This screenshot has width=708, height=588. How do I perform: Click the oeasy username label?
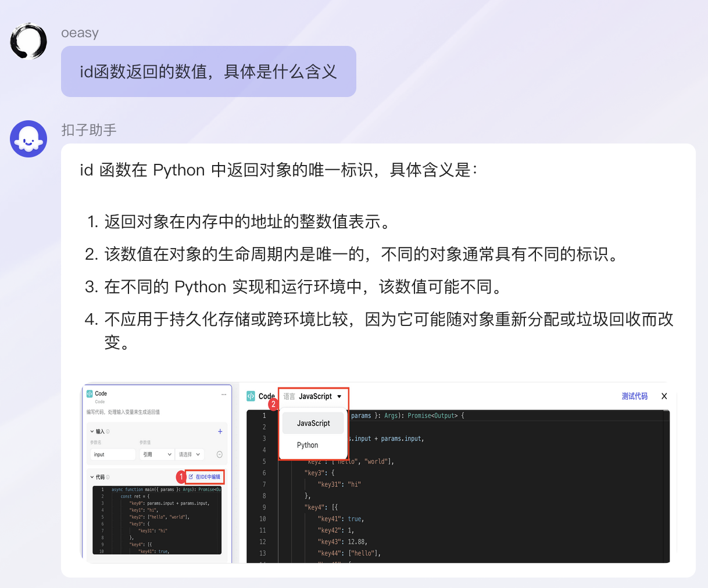point(80,33)
